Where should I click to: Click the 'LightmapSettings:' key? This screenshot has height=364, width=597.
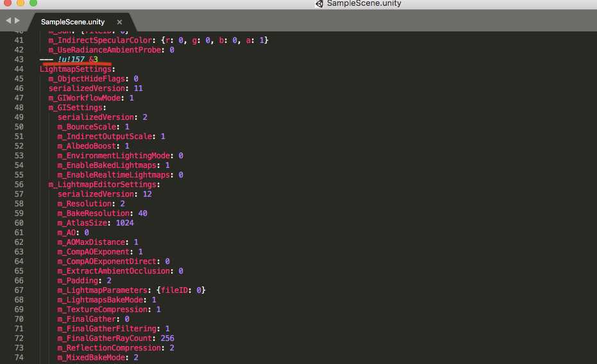78,69
